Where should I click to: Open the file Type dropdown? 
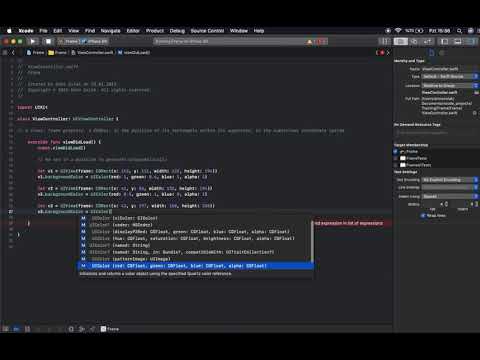(x=450, y=76)
